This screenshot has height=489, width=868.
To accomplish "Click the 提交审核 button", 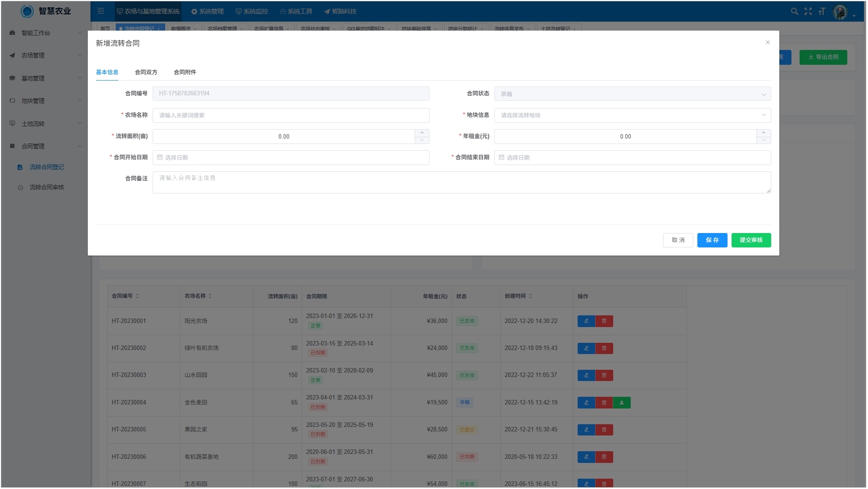I will click(750, 240).
